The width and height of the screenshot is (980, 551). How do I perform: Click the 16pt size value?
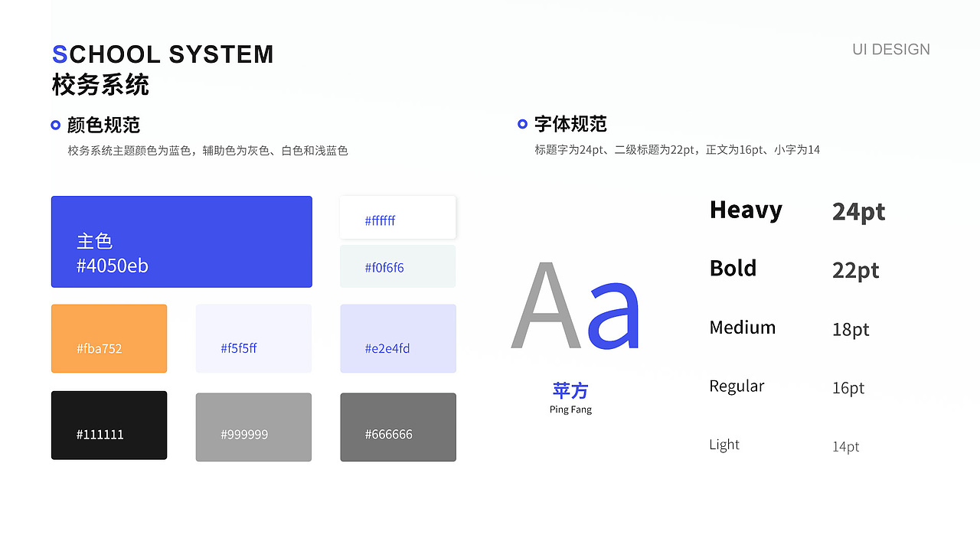(848, 388)
